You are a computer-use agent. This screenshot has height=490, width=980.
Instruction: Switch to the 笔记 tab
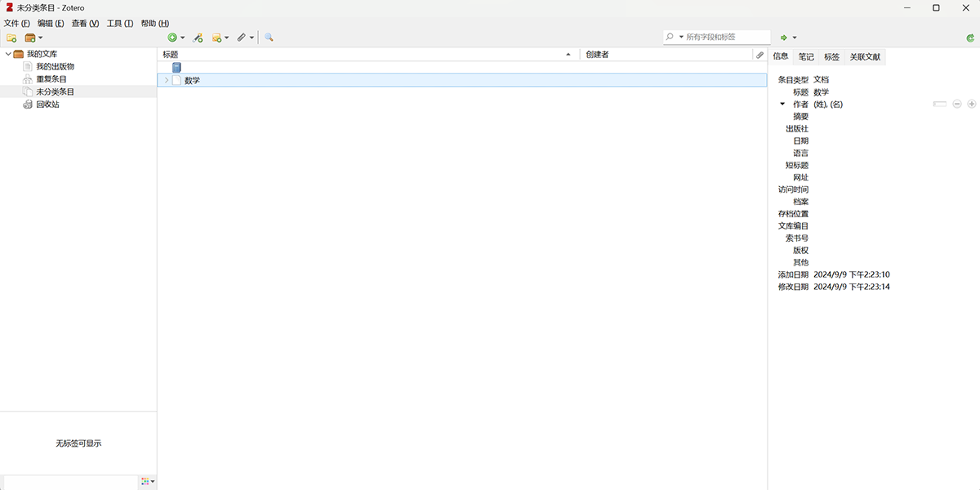coord(805,56)
